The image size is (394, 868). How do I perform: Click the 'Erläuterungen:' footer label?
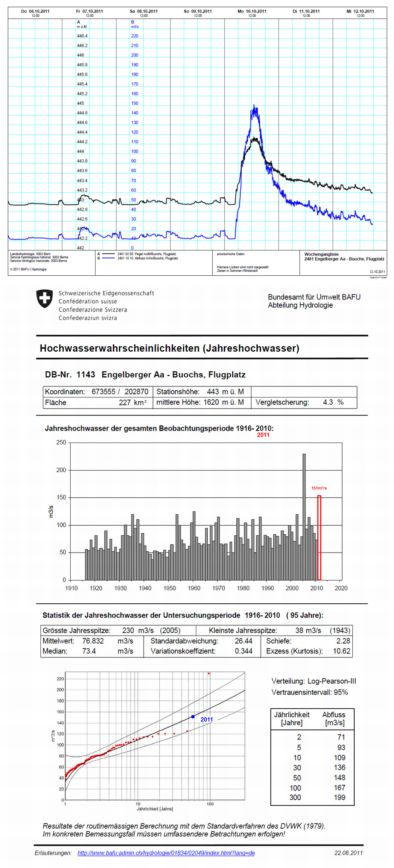pyautogui.click(x=53, y=853)
